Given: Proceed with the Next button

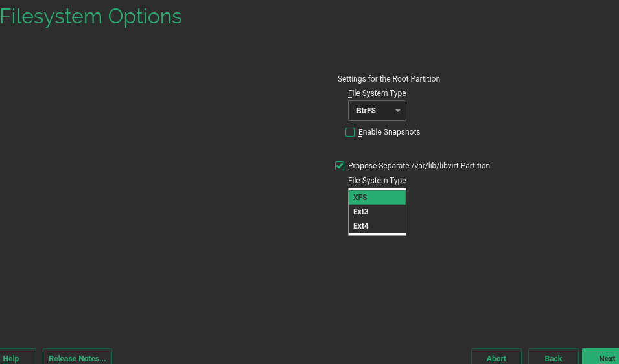Looking at the screenshot, I should click(x=603, y=358).
